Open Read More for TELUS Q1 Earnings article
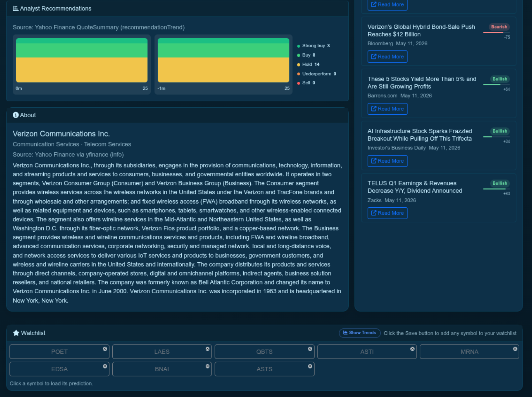 387,213
